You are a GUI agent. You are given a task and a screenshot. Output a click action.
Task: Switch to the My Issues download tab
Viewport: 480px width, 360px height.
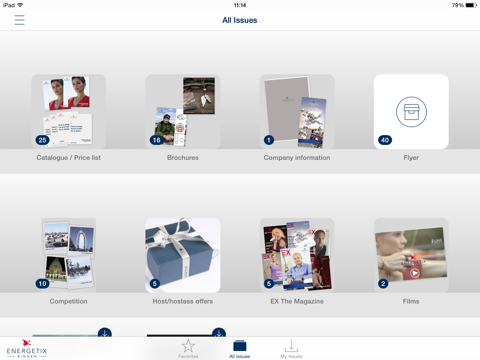pos(291,349)
